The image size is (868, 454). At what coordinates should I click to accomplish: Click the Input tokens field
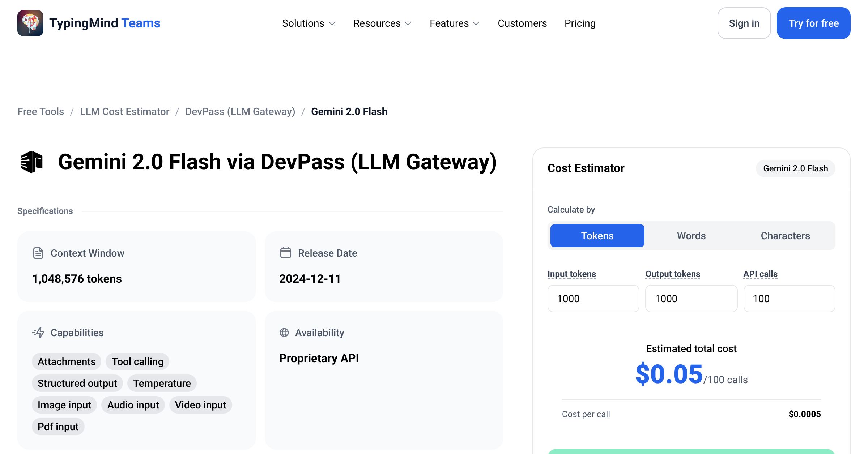pyautogui.click(x=593, y=299)
